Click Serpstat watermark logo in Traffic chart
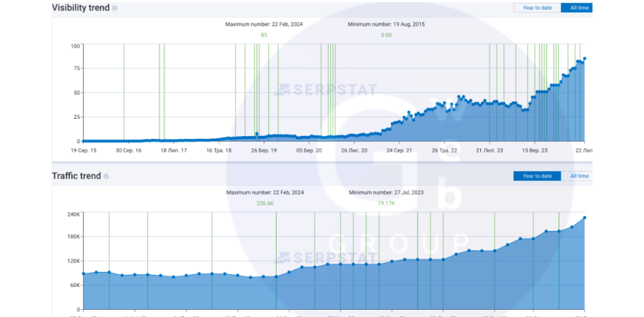 326,258
